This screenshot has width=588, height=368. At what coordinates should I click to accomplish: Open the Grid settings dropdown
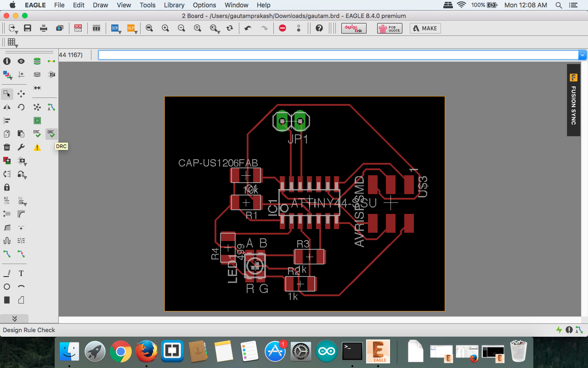point(12,42)
